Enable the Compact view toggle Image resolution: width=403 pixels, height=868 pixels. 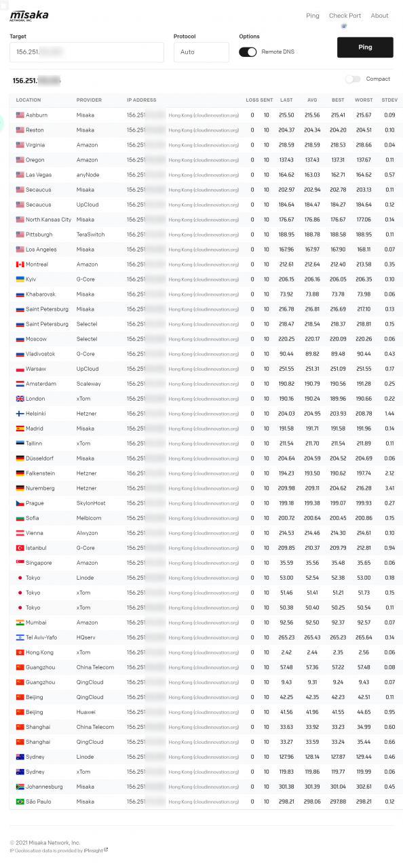pos(353,79)
